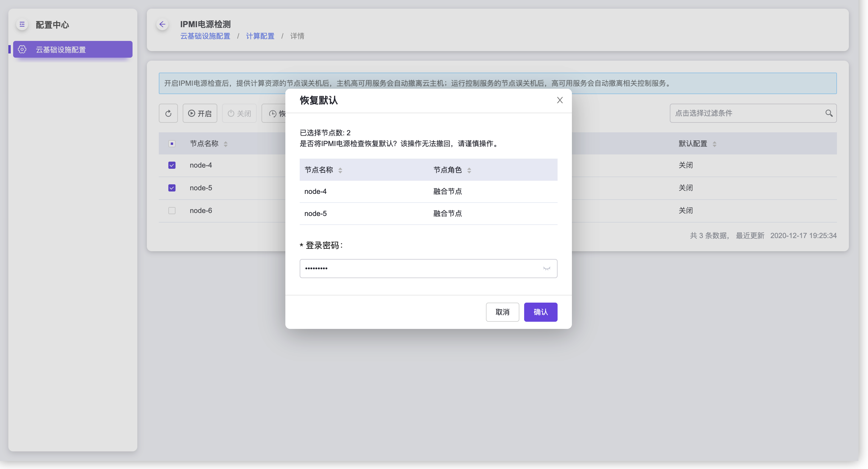Click the 确认 button

pos(541,312)
